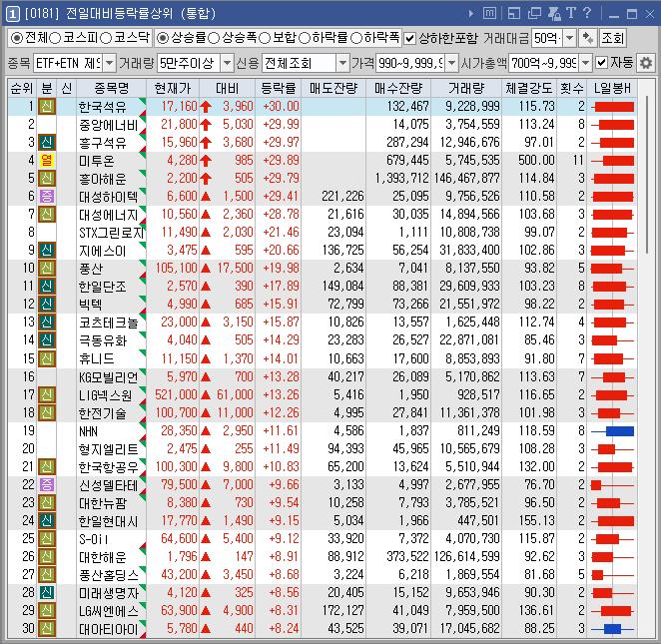
Task: Click the link/pin icon in title bar
Action: (554, 14)
